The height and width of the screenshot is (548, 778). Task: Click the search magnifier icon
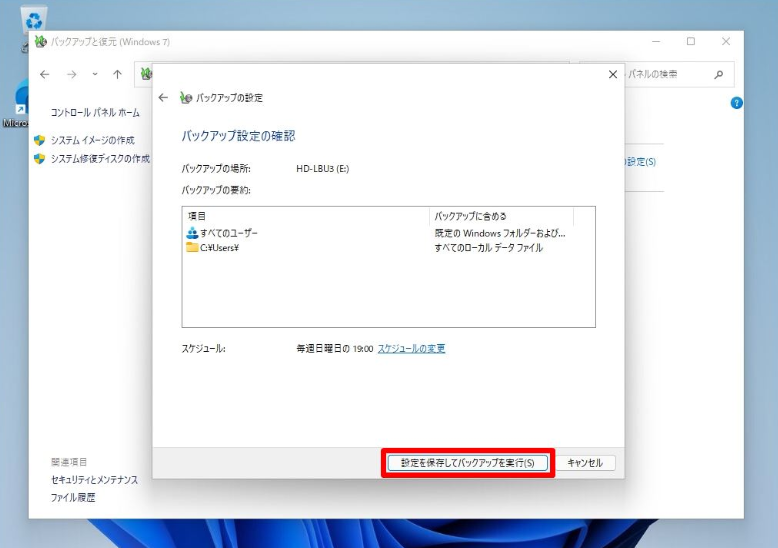click(718, 74)
